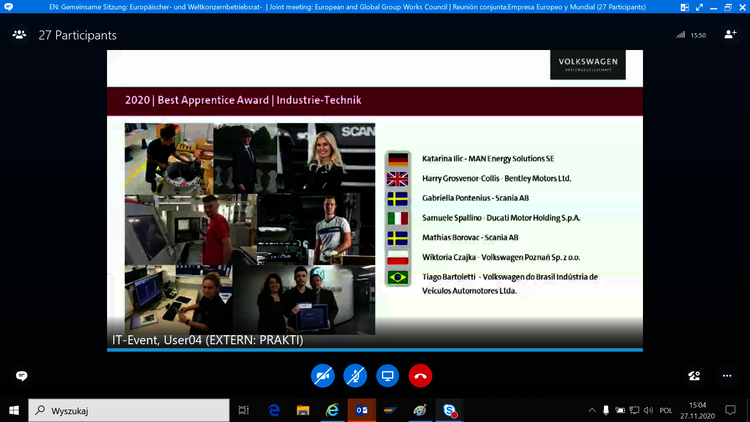Change the POL keyboard language indicator
This screenshot has height=422, width=750.
tap(665, 411)
